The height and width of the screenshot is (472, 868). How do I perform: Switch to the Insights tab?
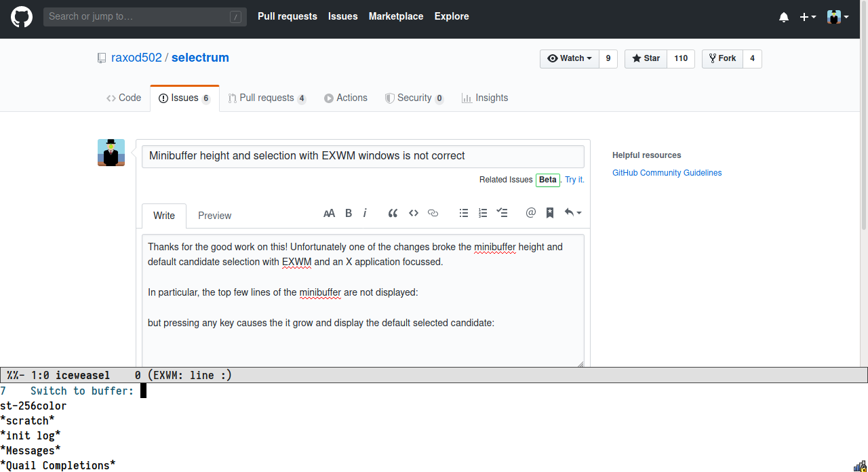point(485,98)
